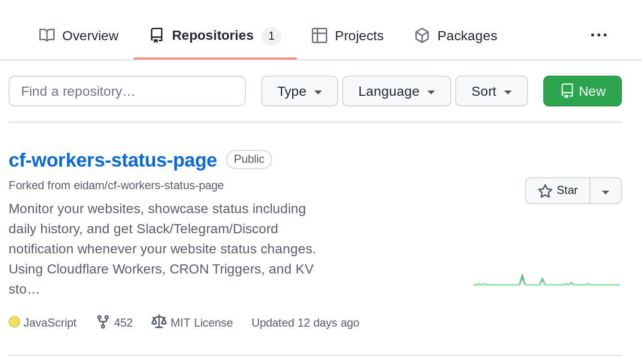Click the Find a repository search field
Image resolution: width=642 pixels, height=364 pixels.
pyautogui.click(x=127, y=91)
